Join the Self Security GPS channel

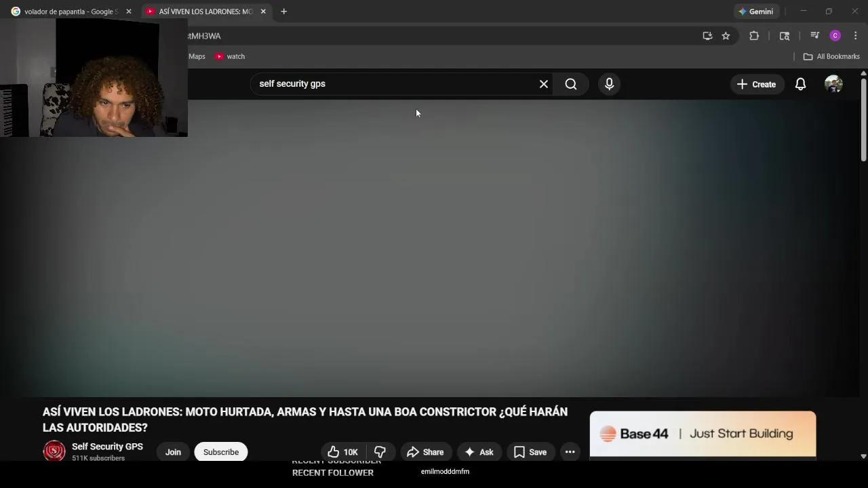point(173,452)
